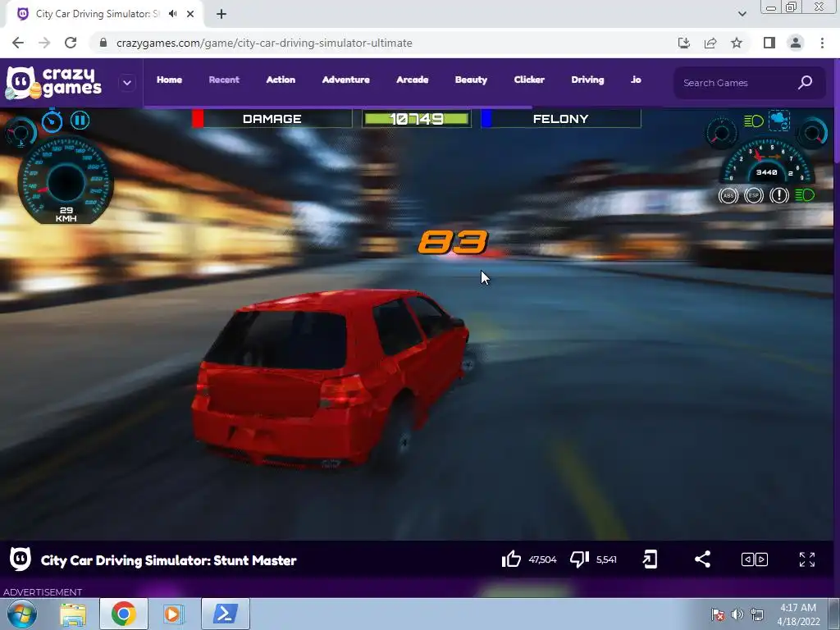This screenshot has height=630, width=840.
Task: Open the Chrome three-dot menu
Action: tap(822, 43)
